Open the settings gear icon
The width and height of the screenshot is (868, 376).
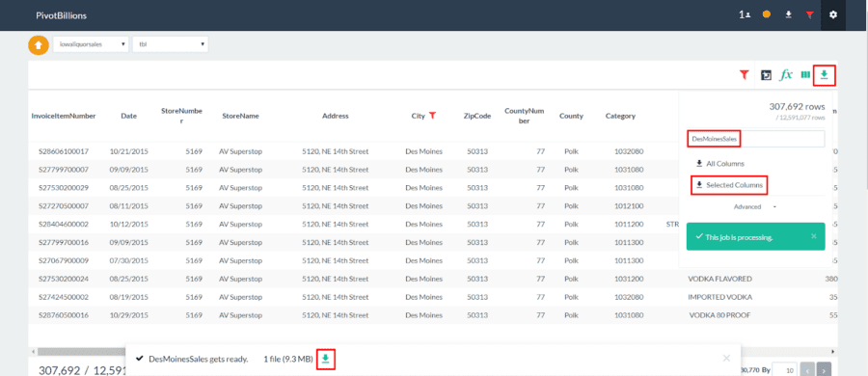pyautogui.click(x=833, y=15)
